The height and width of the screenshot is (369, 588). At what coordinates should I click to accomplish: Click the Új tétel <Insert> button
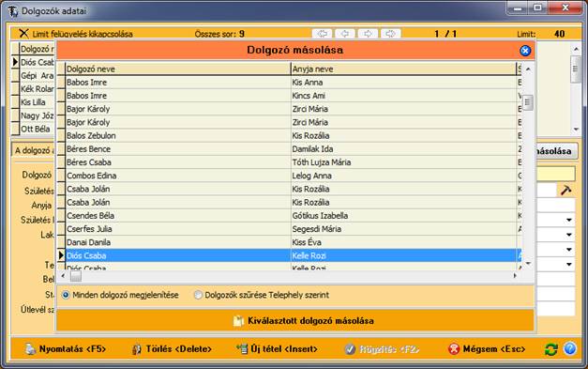(x=277, y=349)
